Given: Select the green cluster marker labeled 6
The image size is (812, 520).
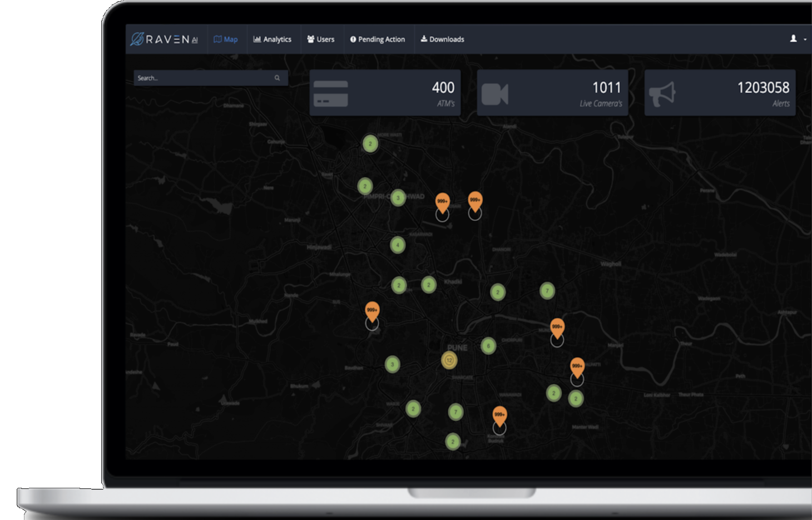Looking at the screenshot, I should coord(488,346).
